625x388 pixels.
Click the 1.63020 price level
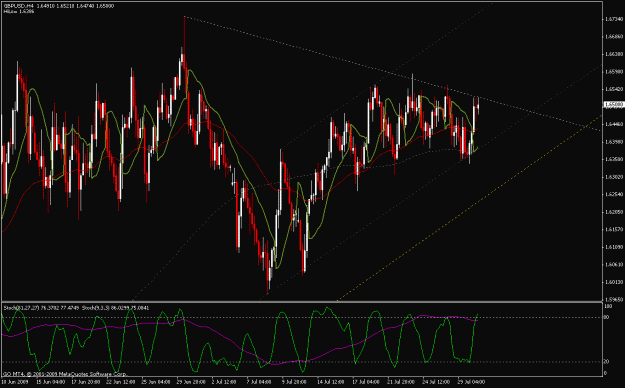(614, 177)
